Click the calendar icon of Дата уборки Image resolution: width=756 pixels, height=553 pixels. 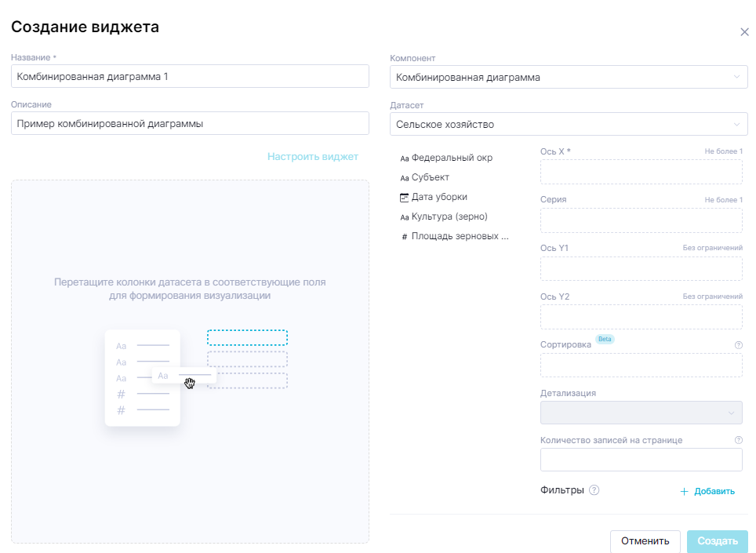point(405,198)
